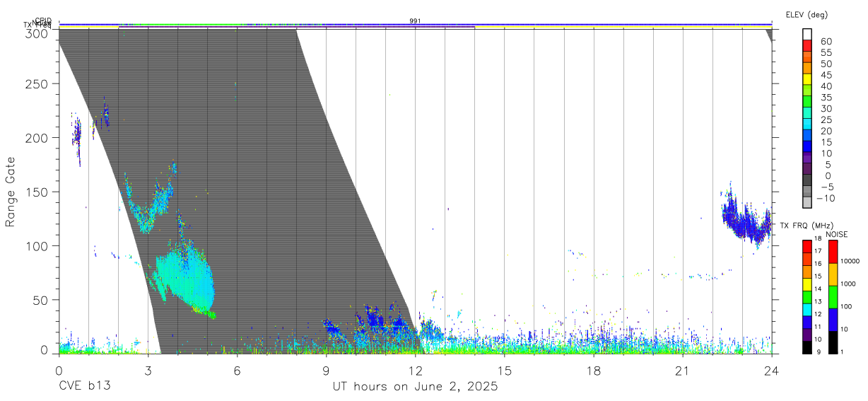Click the 100 tick on Range Gate axis

pyautogui.click(x=37, y=246)
